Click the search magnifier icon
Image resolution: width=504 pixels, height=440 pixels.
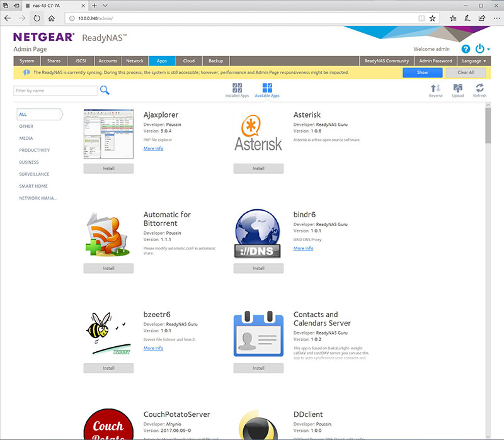tap(105, 90)
